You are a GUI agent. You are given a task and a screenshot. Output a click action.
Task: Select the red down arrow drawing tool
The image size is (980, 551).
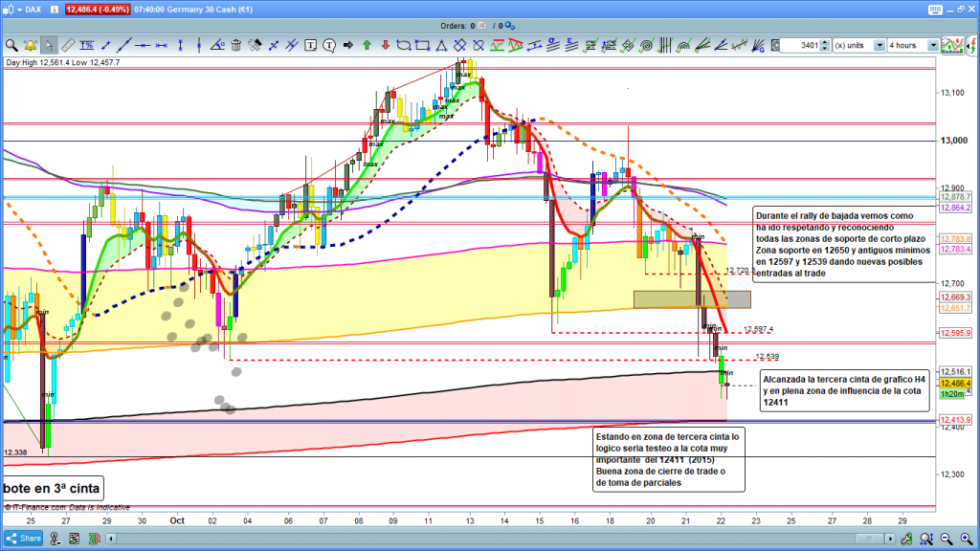tap(384, 45)
